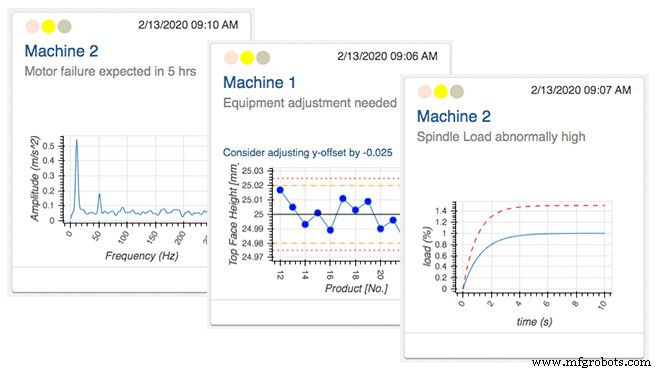Click pink status light on Machine 1 card
Screen dimensions: 661x372
[231, 57]
